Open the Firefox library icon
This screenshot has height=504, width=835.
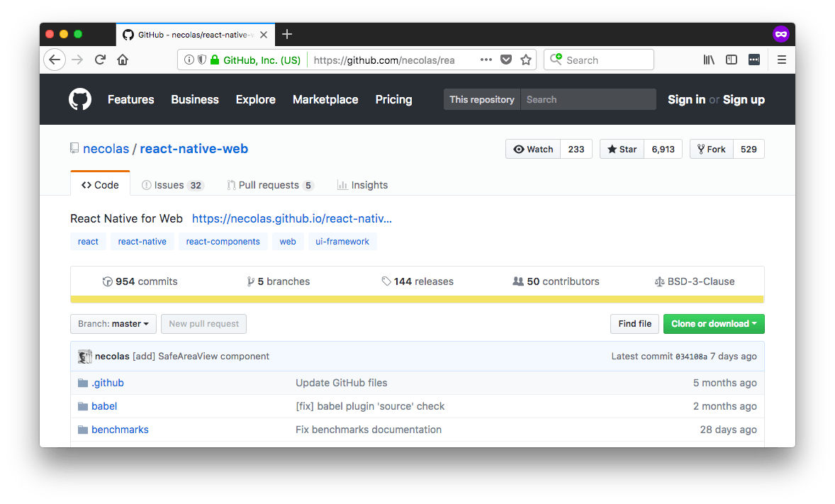tap(709, 60)
